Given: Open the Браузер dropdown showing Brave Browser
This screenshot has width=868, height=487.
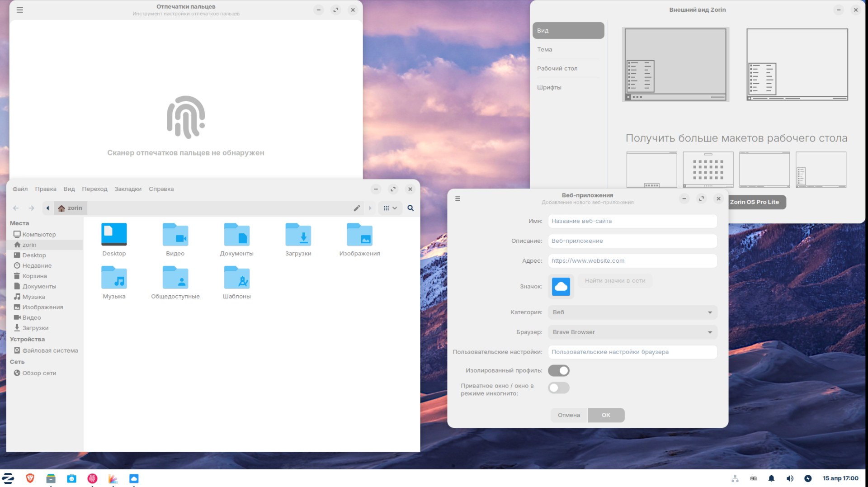Looking at the screenshot, I should pos(632,332).
